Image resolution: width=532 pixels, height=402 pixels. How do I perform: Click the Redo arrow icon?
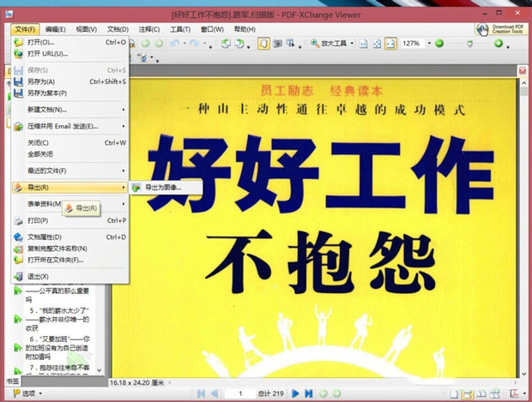point(195,44)
